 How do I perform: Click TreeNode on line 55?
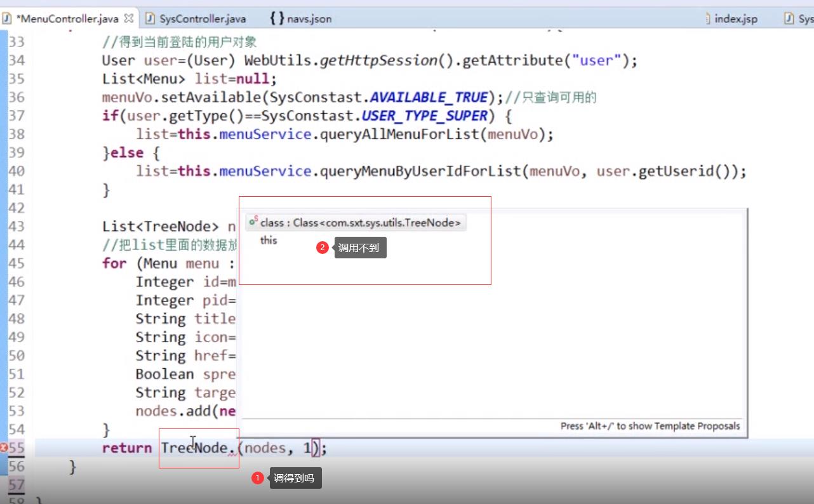pyautogui.click(x=194, y=448)
